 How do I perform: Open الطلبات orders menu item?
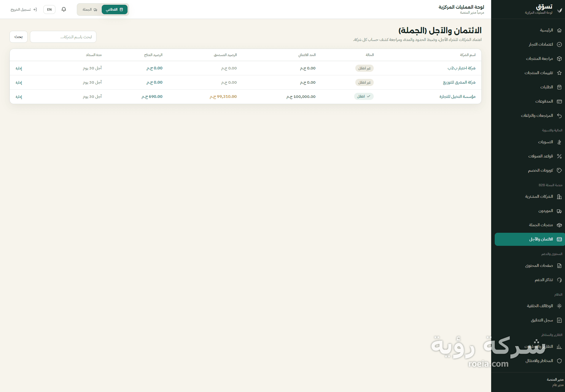point(528,87)
